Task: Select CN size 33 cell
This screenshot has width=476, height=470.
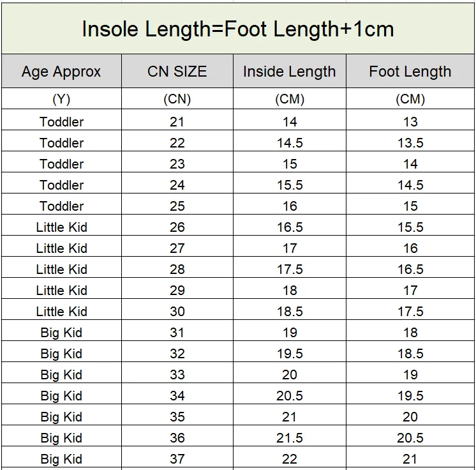Action: 177,374
